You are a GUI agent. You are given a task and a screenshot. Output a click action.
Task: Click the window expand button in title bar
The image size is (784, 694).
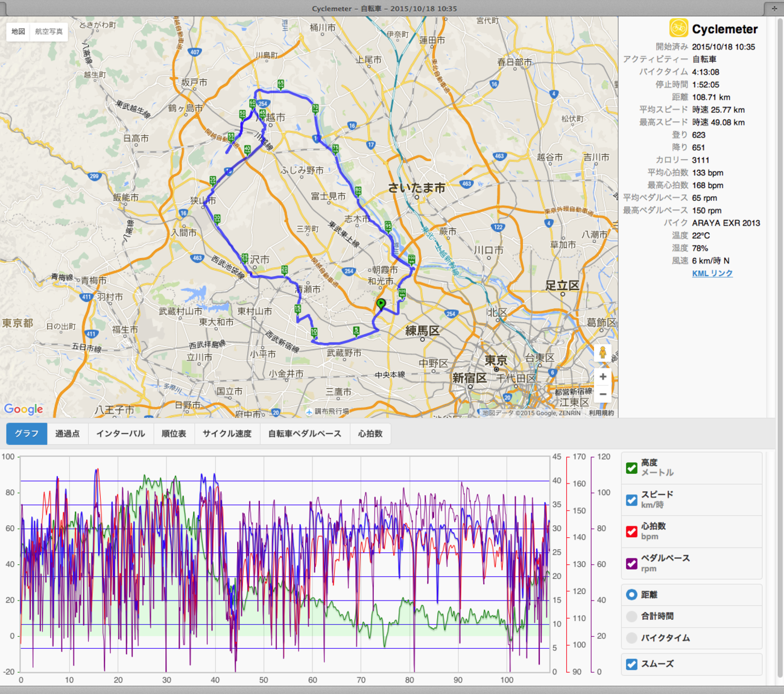774,8
